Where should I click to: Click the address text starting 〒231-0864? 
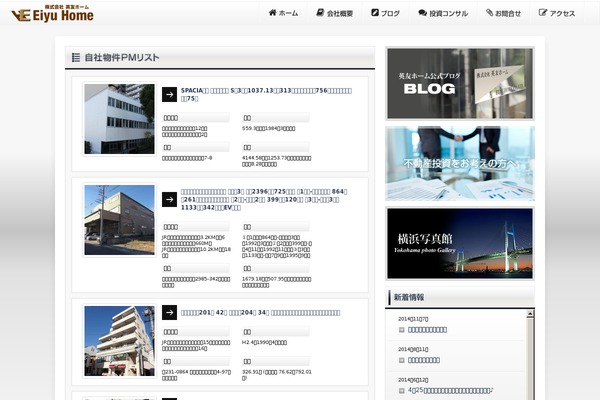(x=196, y=375)
